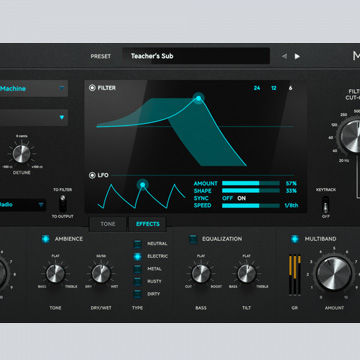The image size is (360, 360).
Task: Select NEUTRAL ambience type
Action: point(137,244)
